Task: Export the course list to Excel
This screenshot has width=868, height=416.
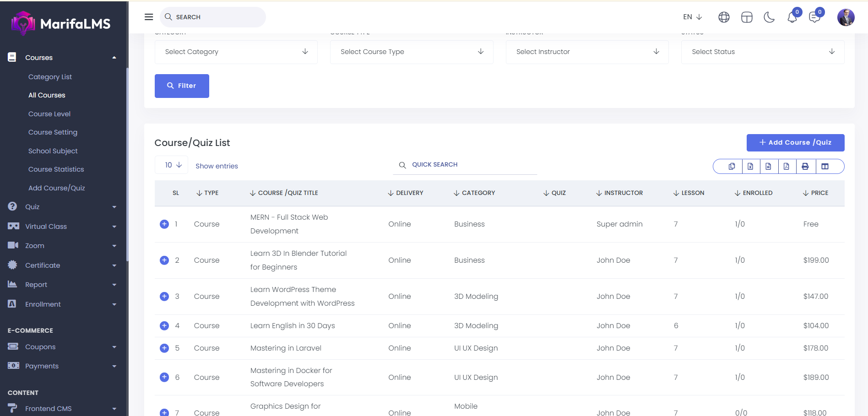Action: click(x=750, y=167)
